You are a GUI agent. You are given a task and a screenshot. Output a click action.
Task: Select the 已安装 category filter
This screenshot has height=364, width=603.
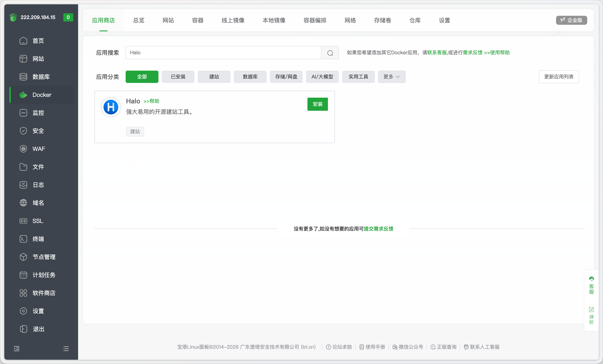[x=178, y=77]
